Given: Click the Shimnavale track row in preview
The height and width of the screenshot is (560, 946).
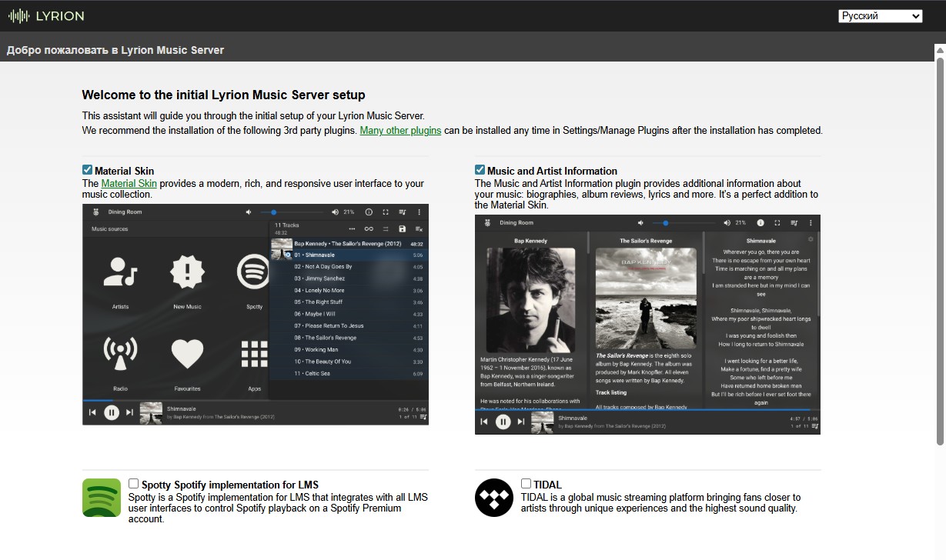Looking at the screenshot, I should click(x=346, y=255).
